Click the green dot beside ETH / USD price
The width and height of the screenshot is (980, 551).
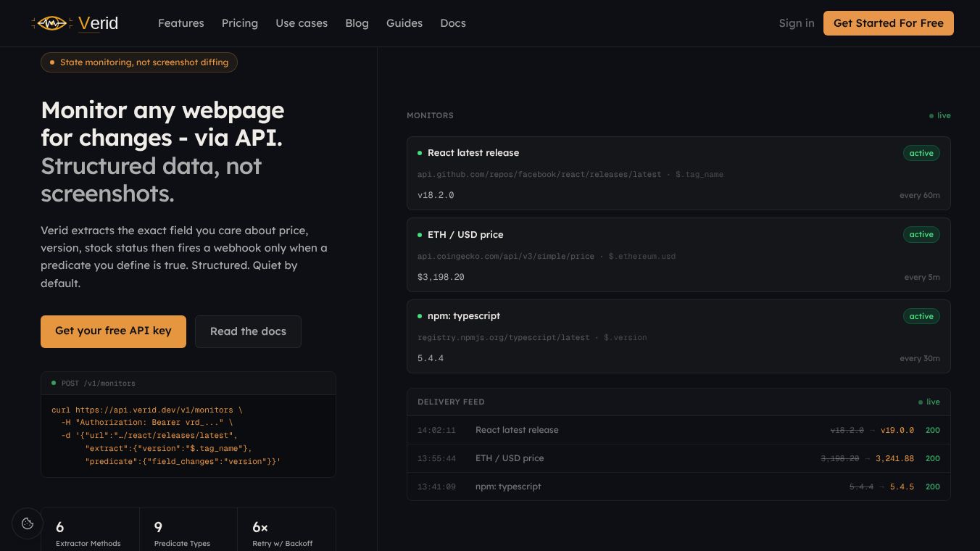tap(420, 235)
